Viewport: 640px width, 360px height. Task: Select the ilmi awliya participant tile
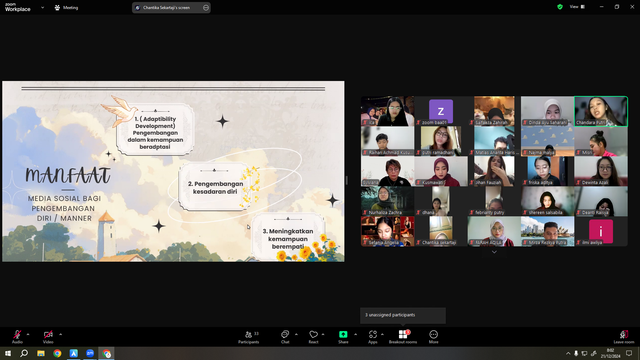(601, 231)
